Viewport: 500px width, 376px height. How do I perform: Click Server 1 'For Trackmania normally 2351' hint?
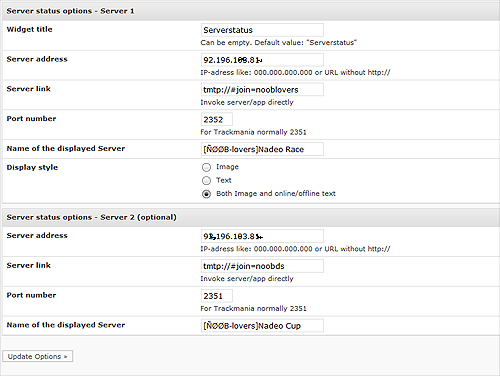[x=253, y=132]
